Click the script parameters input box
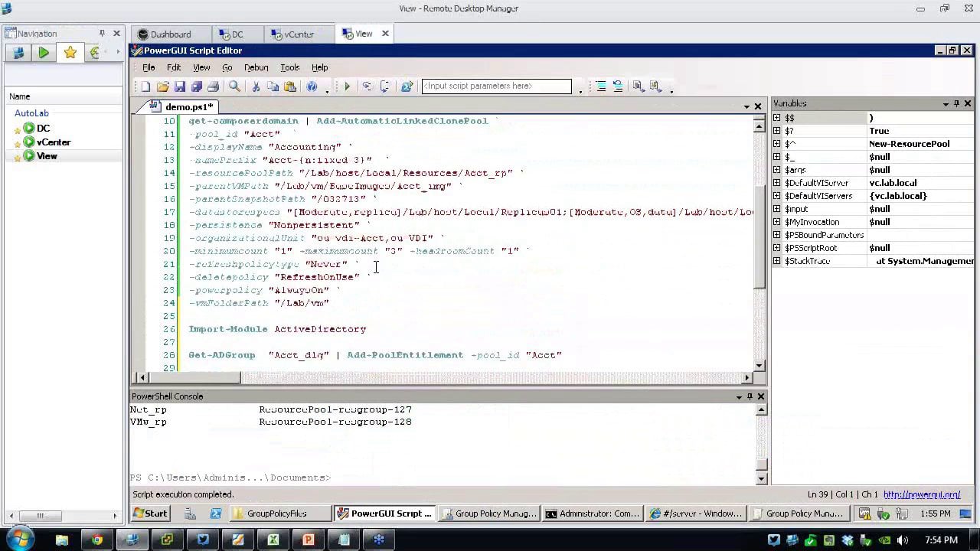 496,86
